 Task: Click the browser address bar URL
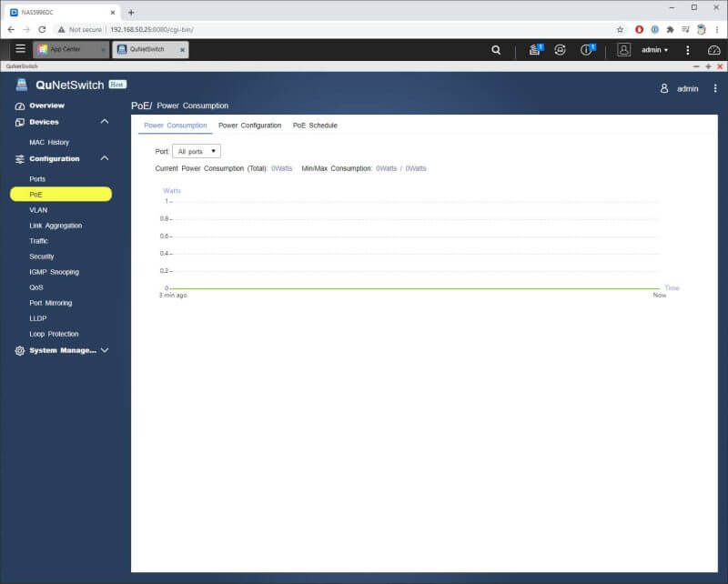coord(152,30)
